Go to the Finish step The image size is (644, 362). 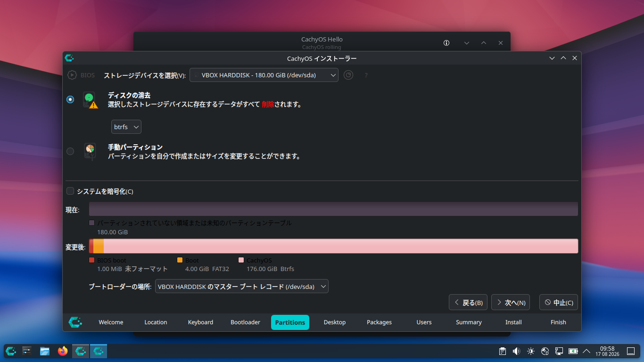(x=558, y=322)
